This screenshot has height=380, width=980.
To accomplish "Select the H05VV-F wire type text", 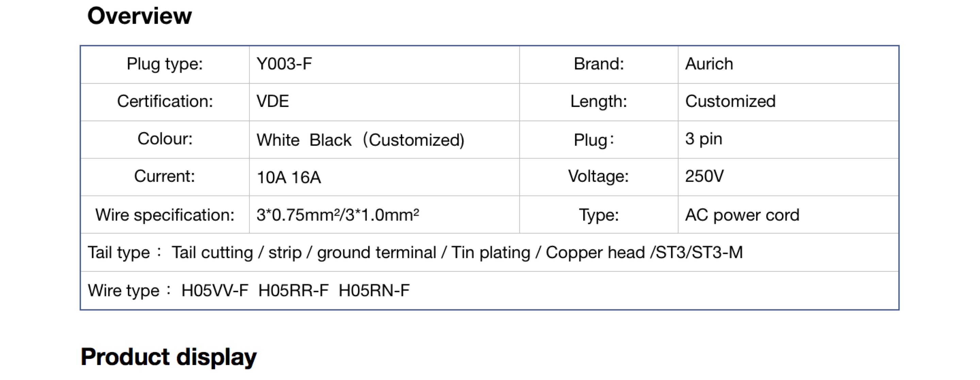I will tap(215, 290).
